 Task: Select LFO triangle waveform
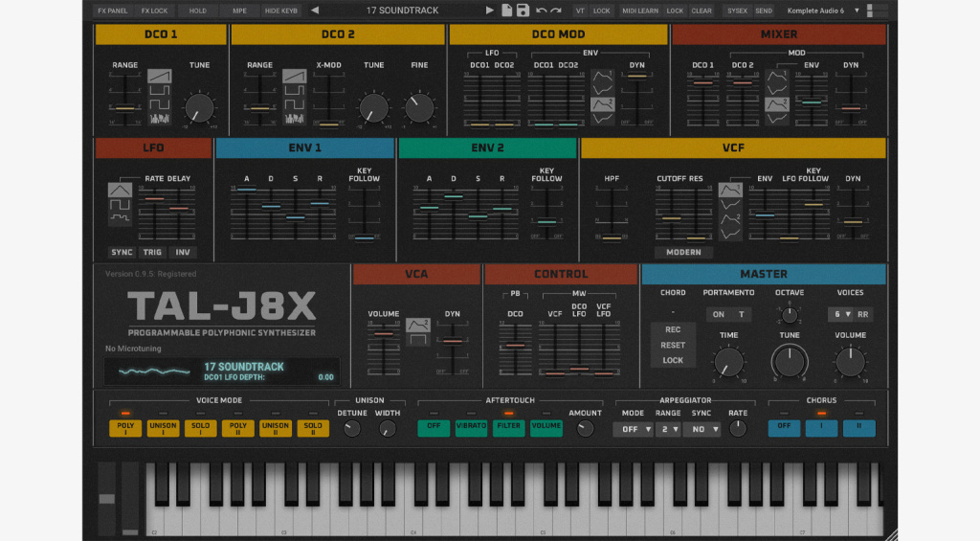pos(120,190)
